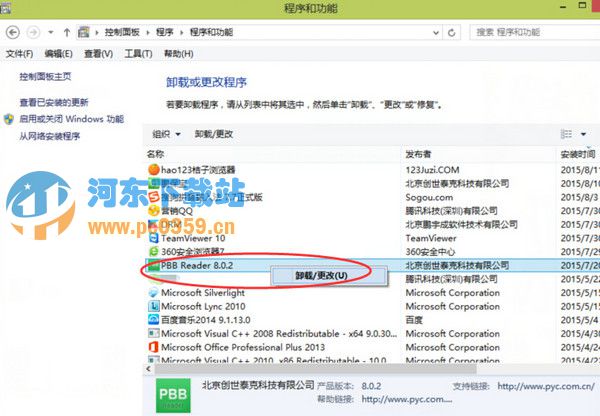Click the 营销QQ icon
The width and height of the screenshot is (600, 416).
(153, 210)
